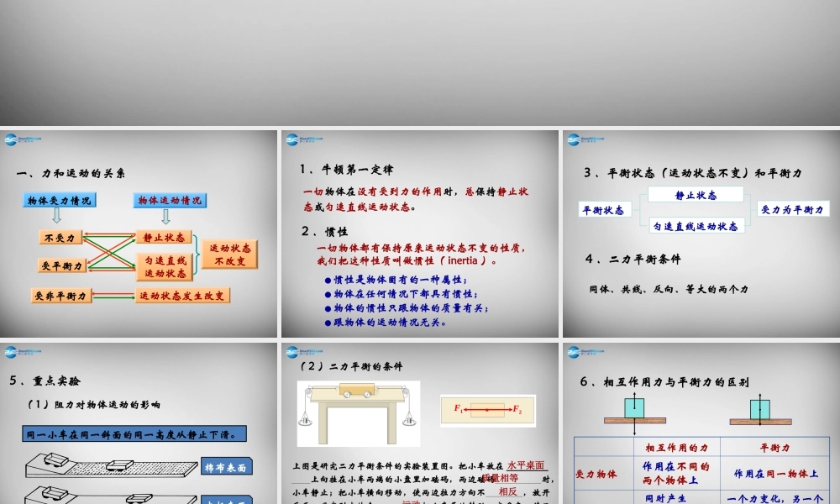
Task: Click bullet 惯性是物体固有的一种属性
Action: point(396,280)
